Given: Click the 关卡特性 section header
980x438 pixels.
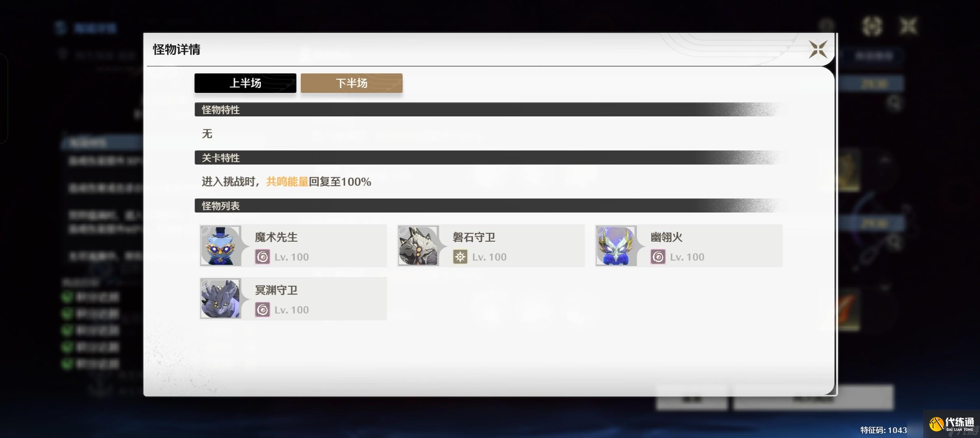Looking at the screenshot, I should (491, 158).
